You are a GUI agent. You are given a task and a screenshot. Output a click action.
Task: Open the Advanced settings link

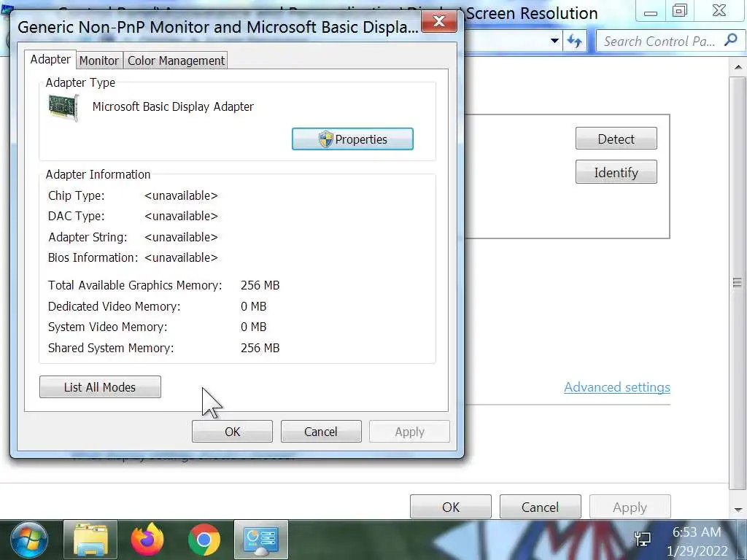617,387
